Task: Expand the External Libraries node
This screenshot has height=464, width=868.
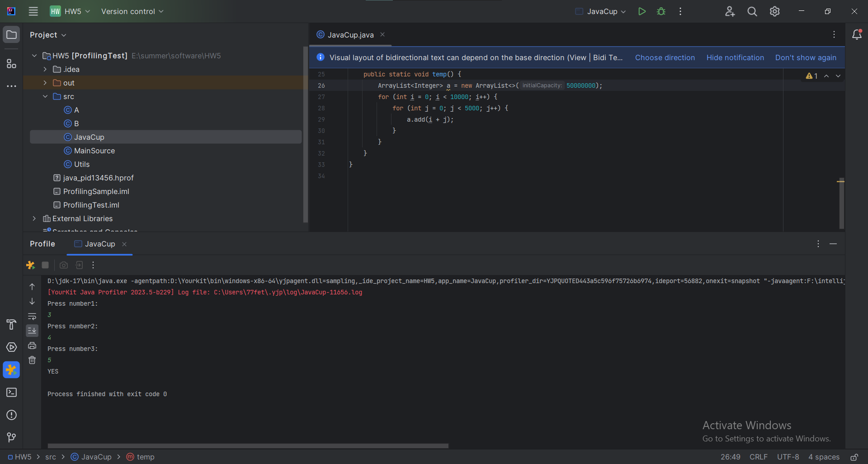Action: pos(34,218)
